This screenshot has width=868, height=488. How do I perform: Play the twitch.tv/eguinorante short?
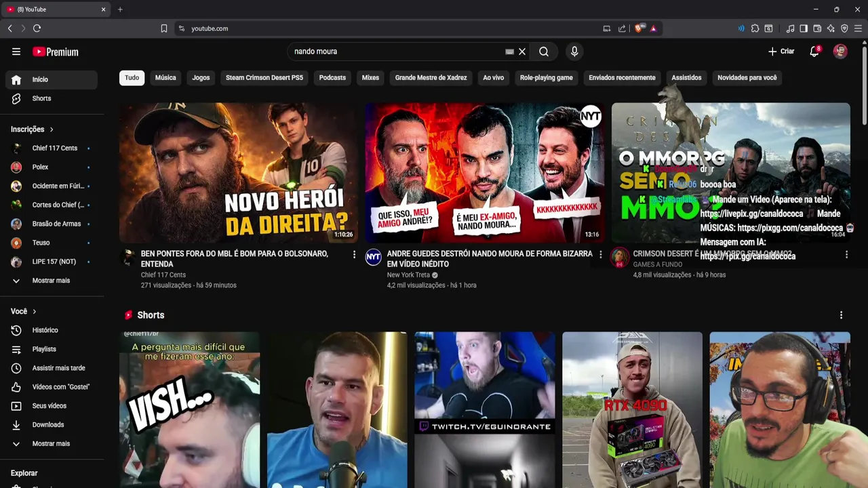[x=485, y=410]
